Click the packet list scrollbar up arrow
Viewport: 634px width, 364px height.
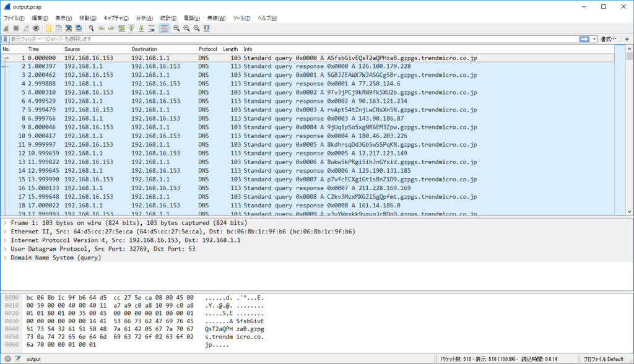pyautogui.click(x=629, y=48)
